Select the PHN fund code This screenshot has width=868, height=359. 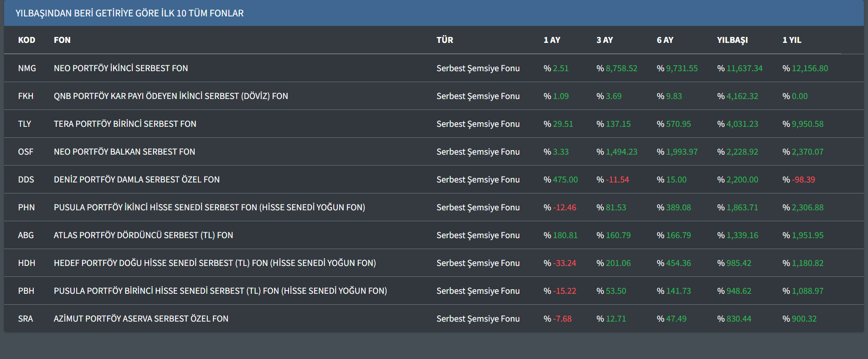point(26,208)
